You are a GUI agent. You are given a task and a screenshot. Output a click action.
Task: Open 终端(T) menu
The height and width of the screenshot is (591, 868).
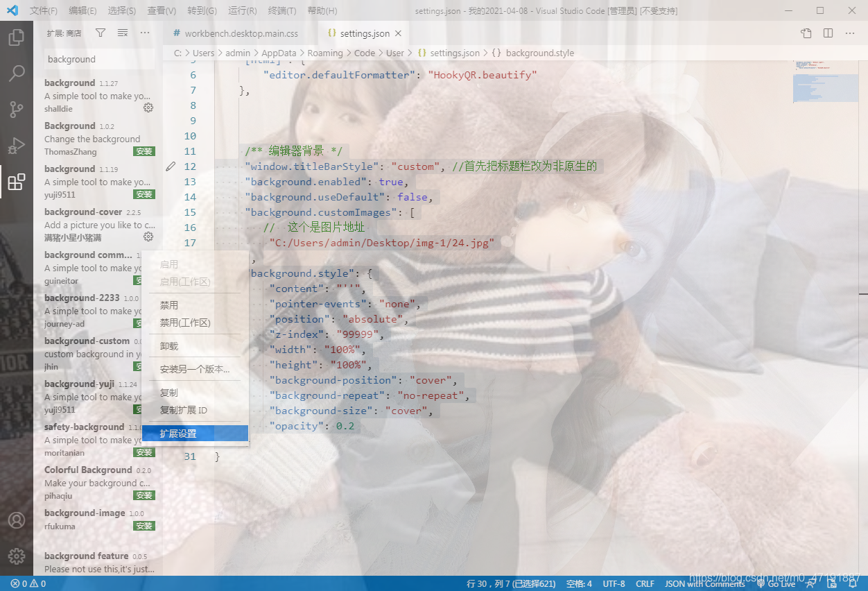click(282, 11)
